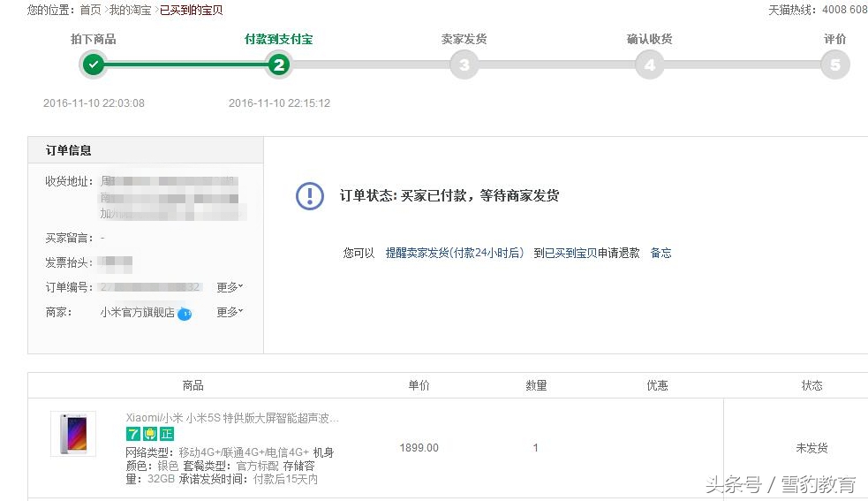Click the 订单信息 panel header
Image resolution: width=868 pixels, height=501 pixels.
(x=146, y=150)
